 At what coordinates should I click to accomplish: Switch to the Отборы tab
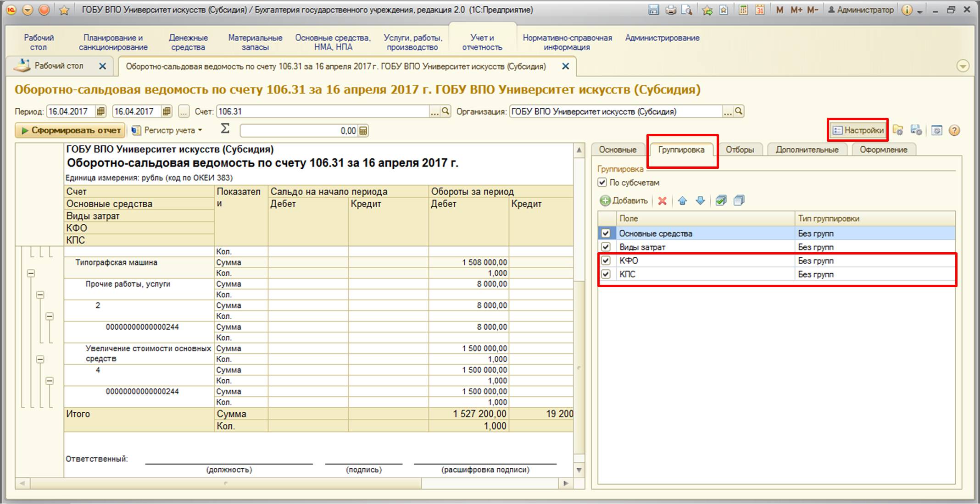pos(740,150)
